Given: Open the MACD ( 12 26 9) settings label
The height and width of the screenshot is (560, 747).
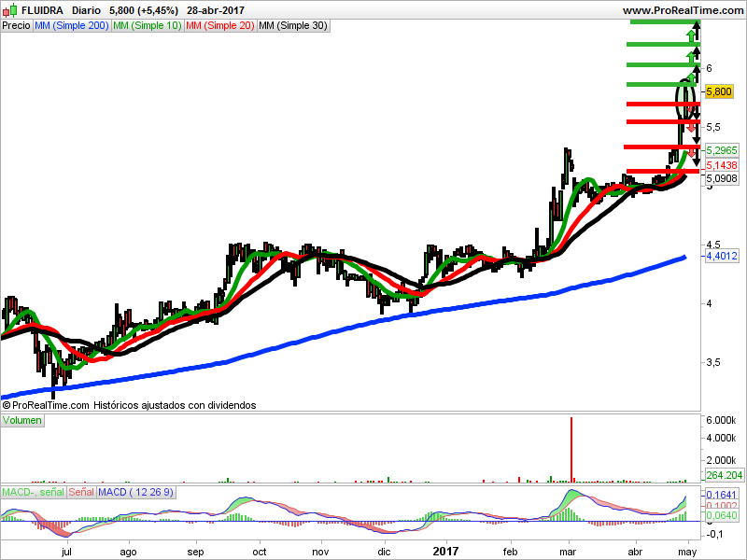Looking at the screenshot, I should (x=136, y=493).
